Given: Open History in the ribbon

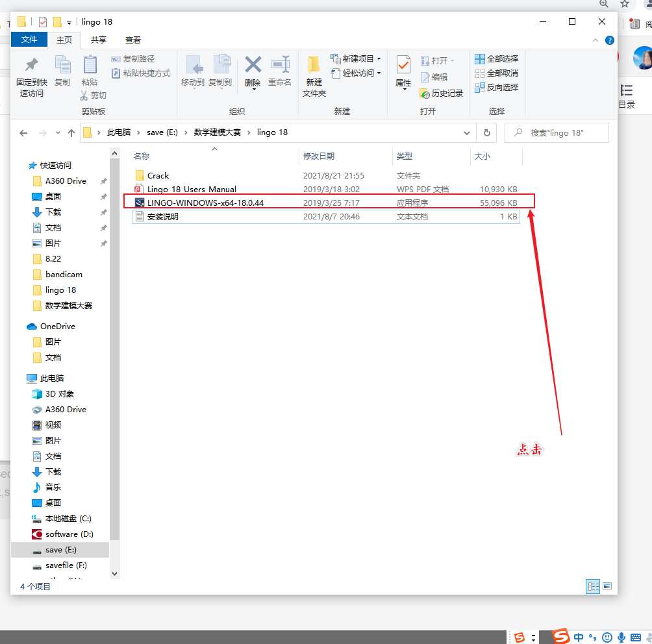Looking at the screenshot, I should tap(442, 93).
